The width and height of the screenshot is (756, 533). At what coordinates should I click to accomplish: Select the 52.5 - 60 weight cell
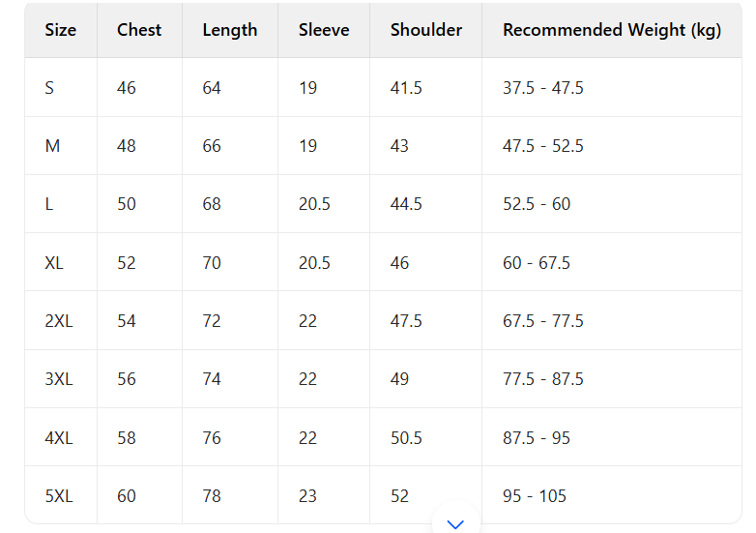pos(537,204)
